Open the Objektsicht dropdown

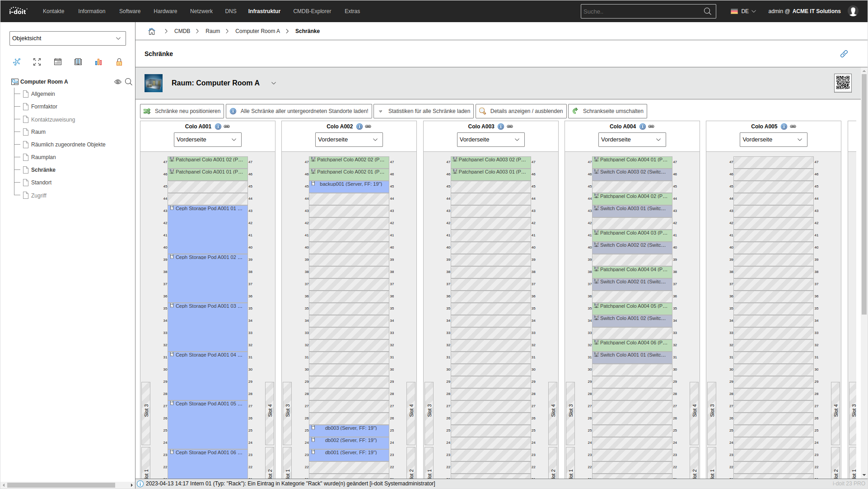[x=67, y=38]
